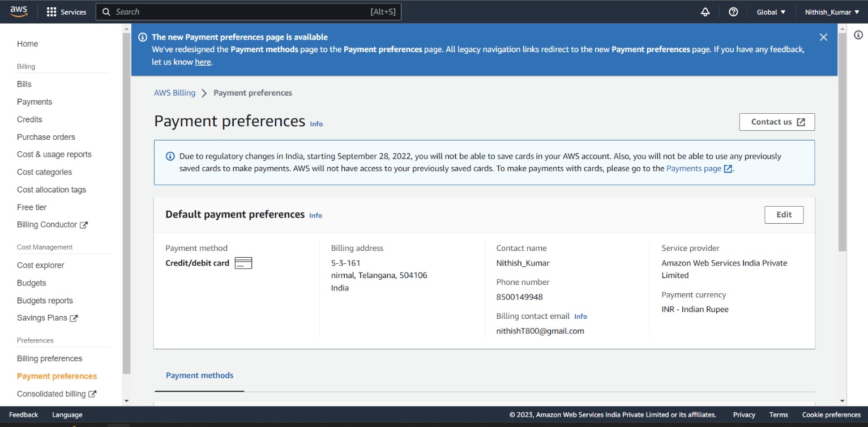Open the Language selector in the footer

pos(67,415)
